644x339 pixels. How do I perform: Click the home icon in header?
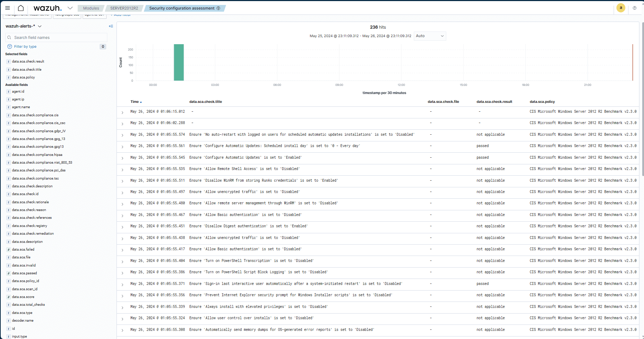[21, 8]
